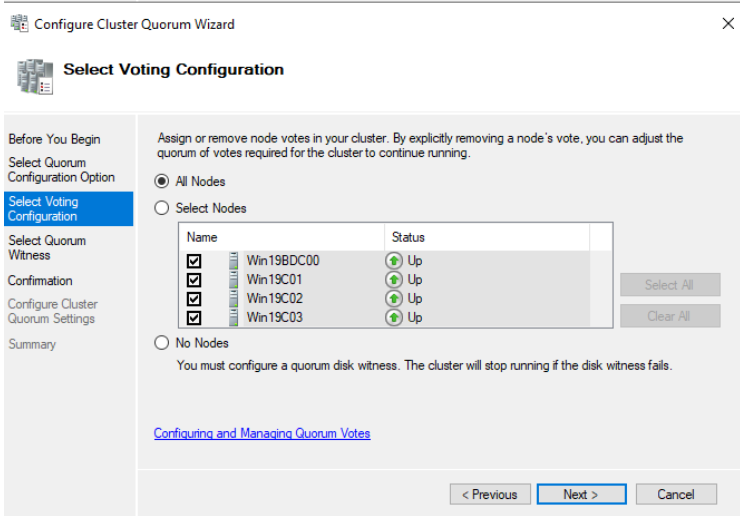
Task: Close the Configure Cluster Quorum Wizard window
Action: click(727, 24)
